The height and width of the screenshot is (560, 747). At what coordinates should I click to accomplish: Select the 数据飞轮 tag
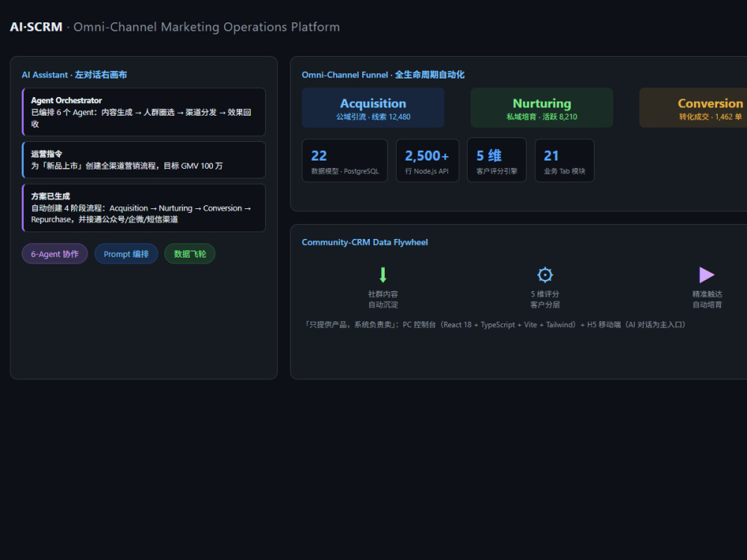190,254
